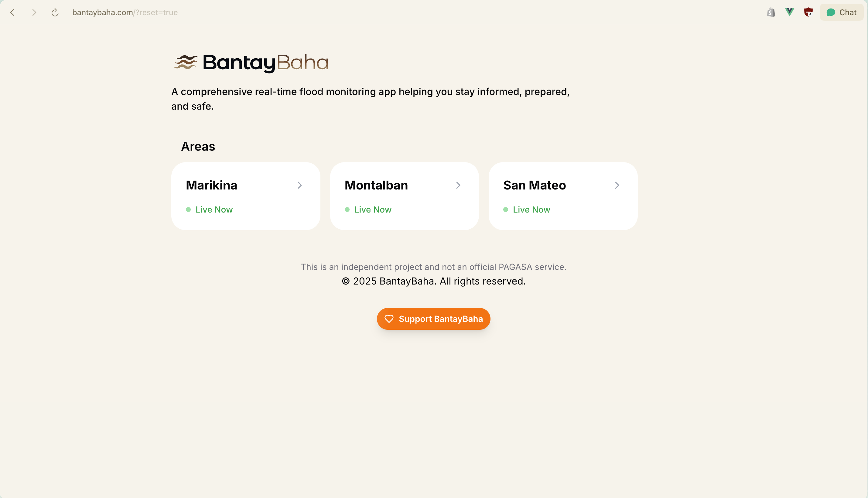The height and width of the screenshot is (498, 868).
Task: Open the Chat panel
Action: [841, 12]
